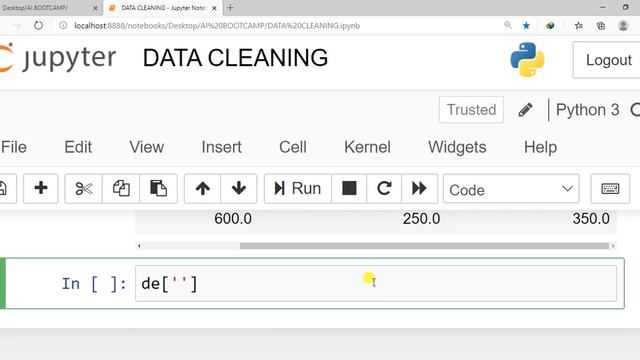640x360 pixels.
Task: Open cell type Code dropdown
Action: point(511,189)
